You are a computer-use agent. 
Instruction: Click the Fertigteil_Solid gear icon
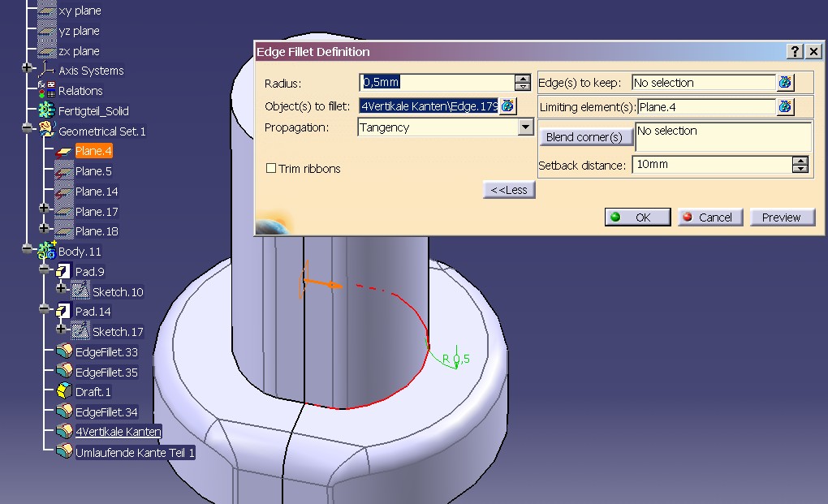tap(46, 110)
